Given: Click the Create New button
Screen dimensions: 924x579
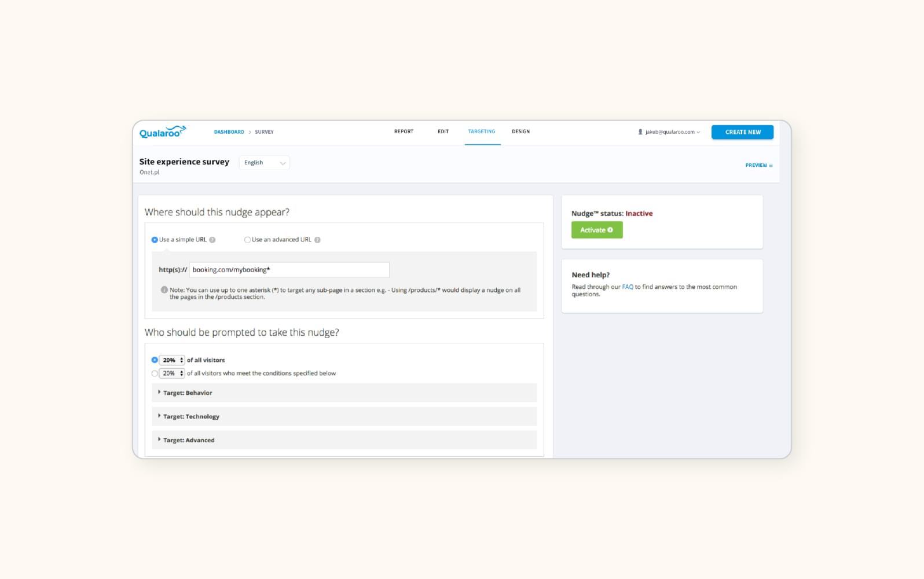Looking at the screenshot, I should click(x=742, y=132).
